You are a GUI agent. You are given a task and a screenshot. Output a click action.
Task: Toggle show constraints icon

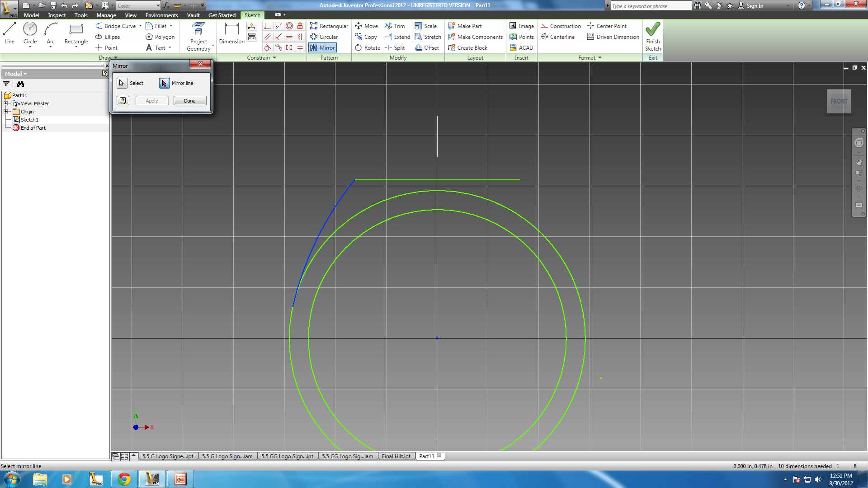[252, 37]
